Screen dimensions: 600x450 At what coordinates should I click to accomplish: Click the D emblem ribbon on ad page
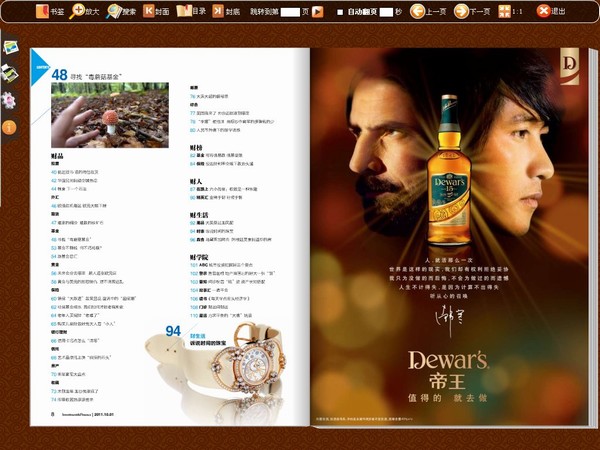click(570, 66)
